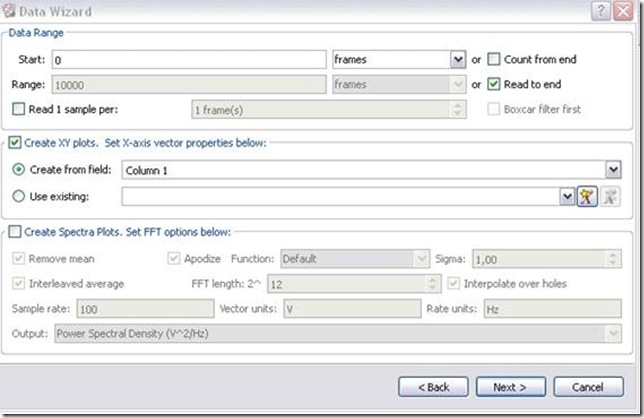Open the Start units frames dropdown

[458, 60]
